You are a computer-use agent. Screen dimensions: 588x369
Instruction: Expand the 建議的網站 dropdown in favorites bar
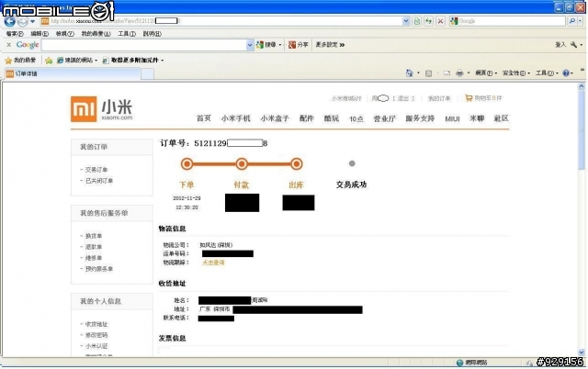click(96, 61)
